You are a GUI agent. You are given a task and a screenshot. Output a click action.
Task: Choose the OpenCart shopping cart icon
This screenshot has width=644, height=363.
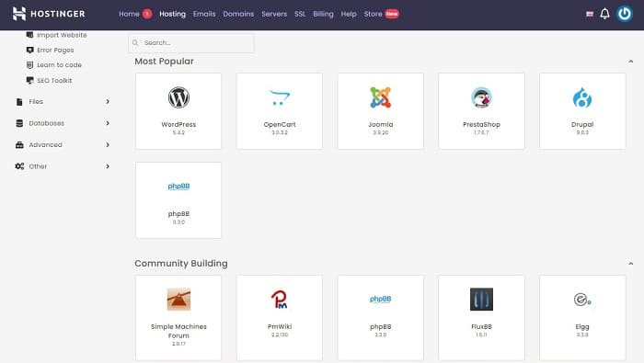tap(280, 97)
